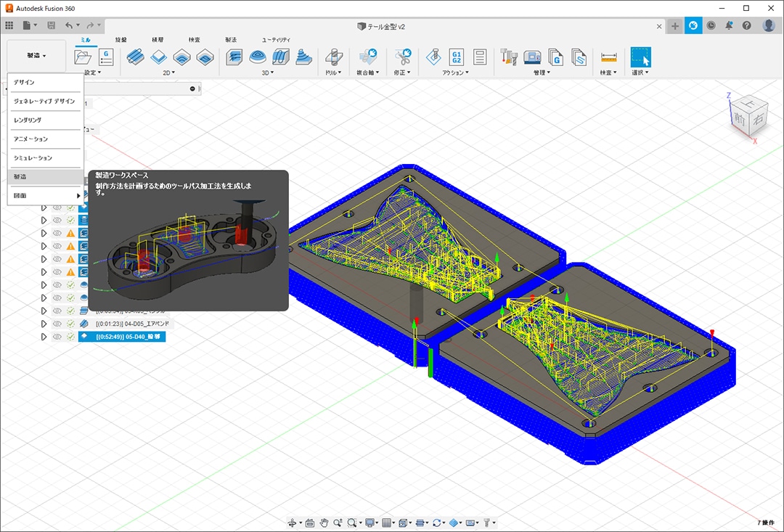Click the Setup Sheet icon
Image resolution: width=784 pixels, height=532 pixels.
click(479, 57)
